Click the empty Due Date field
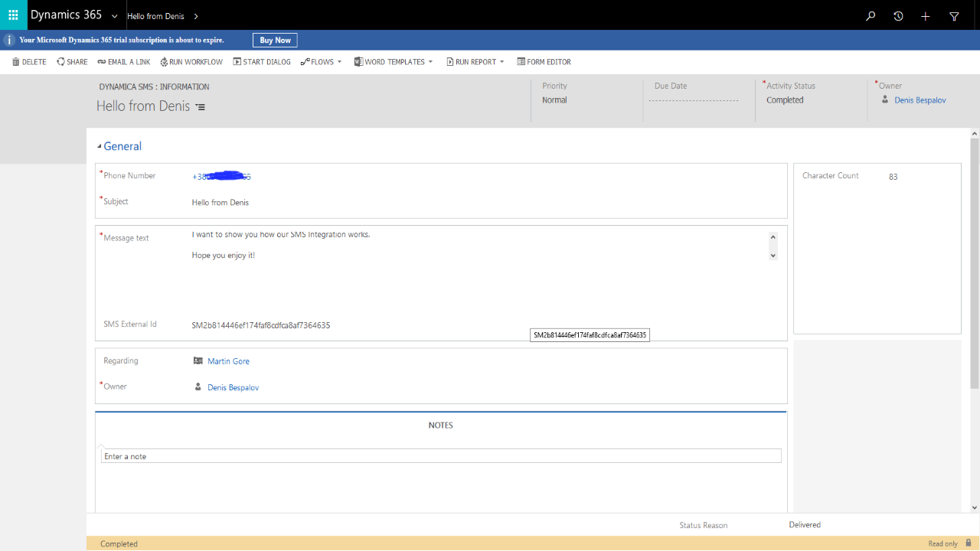This screenshot has height=551, width=980. pos(694,100)
